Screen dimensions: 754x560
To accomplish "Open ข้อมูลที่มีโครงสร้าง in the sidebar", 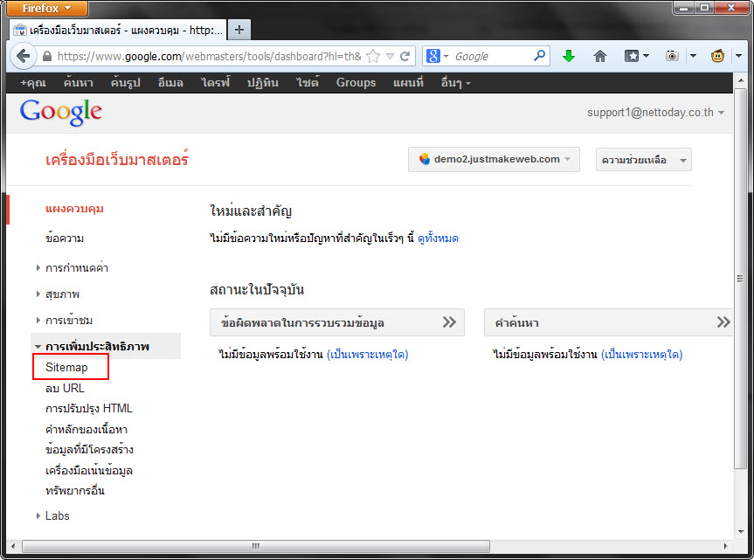I will 89,449.
